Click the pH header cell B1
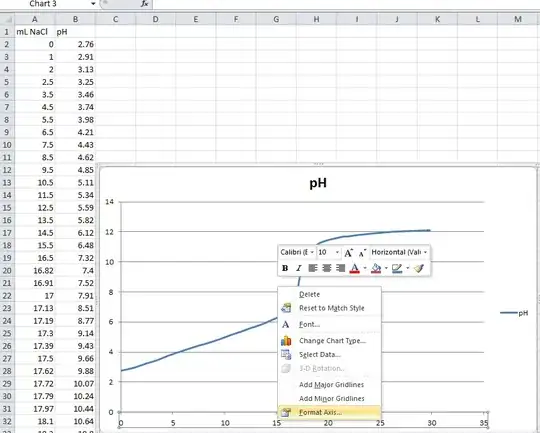The image size is (540, 433). point(75,32)
